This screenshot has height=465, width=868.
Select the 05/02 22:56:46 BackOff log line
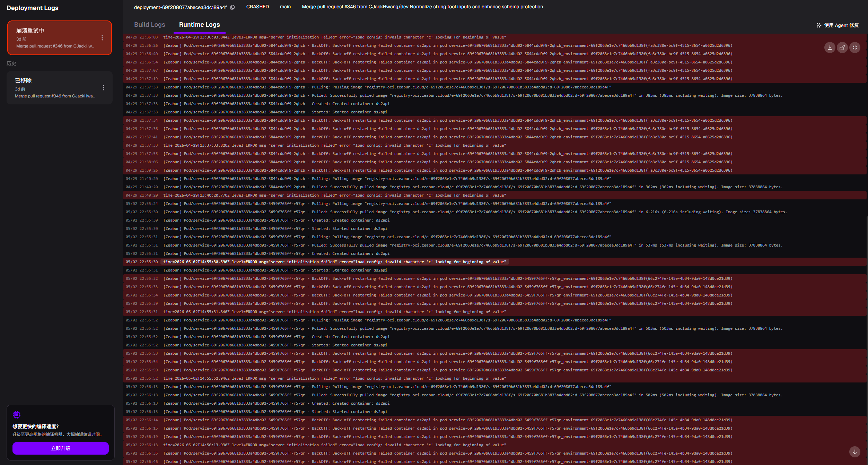tap(495, 462)
